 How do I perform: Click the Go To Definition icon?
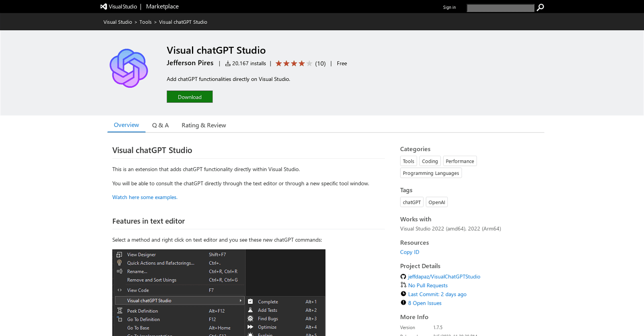click(x=120, y=319)
